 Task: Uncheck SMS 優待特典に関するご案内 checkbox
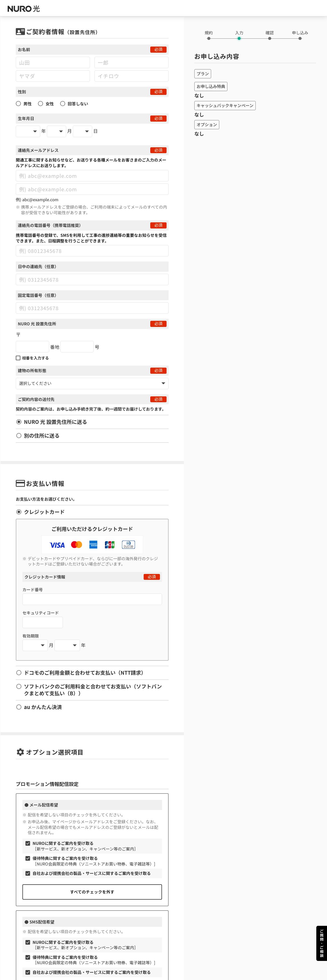pyautogui.click(x=28, y=957)
